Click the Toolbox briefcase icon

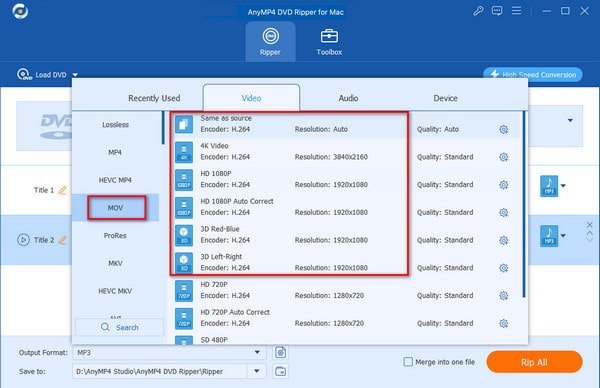329,36
